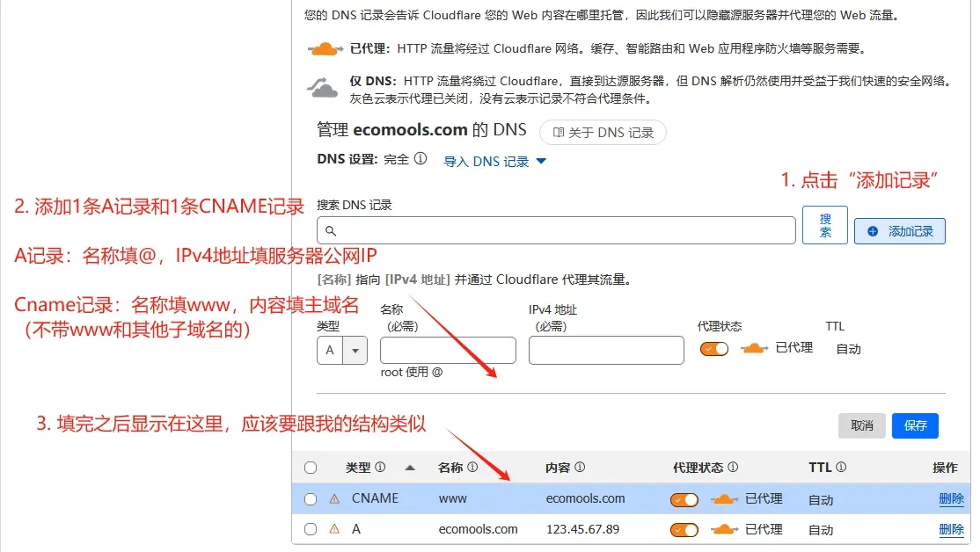Check the select-all checkbox in table header

[311, 468]
